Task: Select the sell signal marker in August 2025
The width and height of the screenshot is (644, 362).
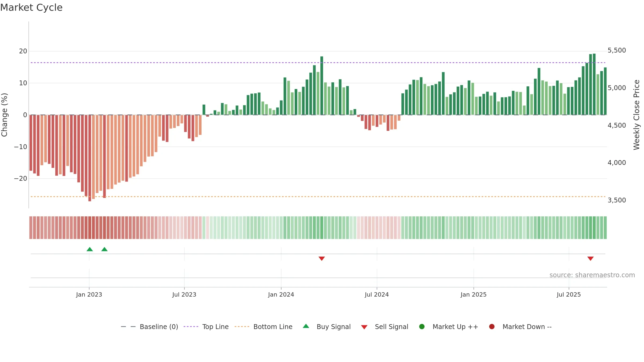Action: click(590, 258)
